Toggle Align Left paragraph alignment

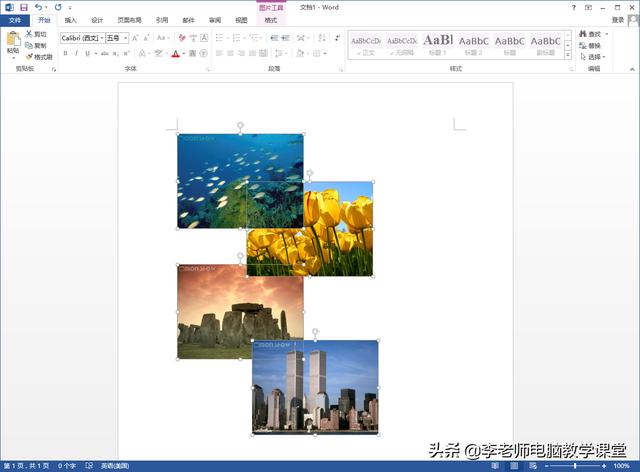[x=220, y=53]
